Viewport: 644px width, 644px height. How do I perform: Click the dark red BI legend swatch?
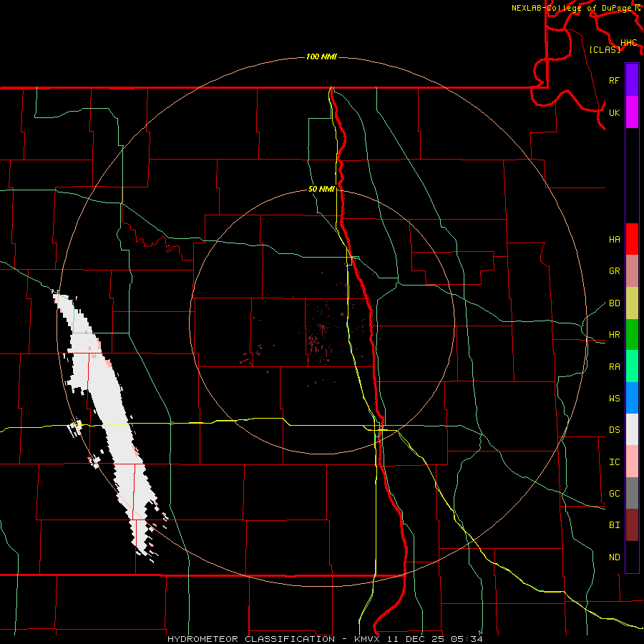click(632, 525)
